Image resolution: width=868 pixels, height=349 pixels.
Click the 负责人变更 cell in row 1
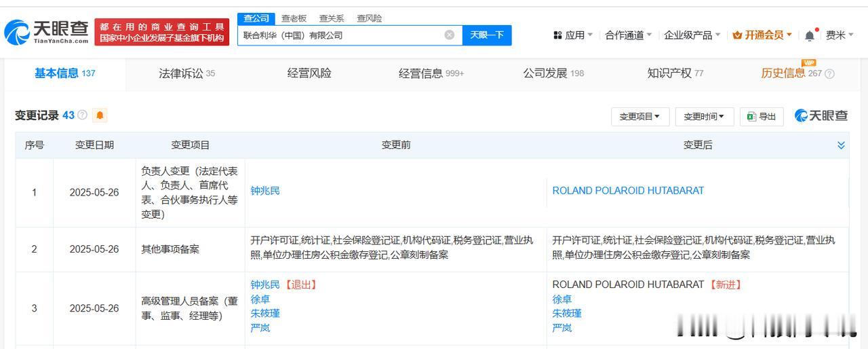(190, 193)
